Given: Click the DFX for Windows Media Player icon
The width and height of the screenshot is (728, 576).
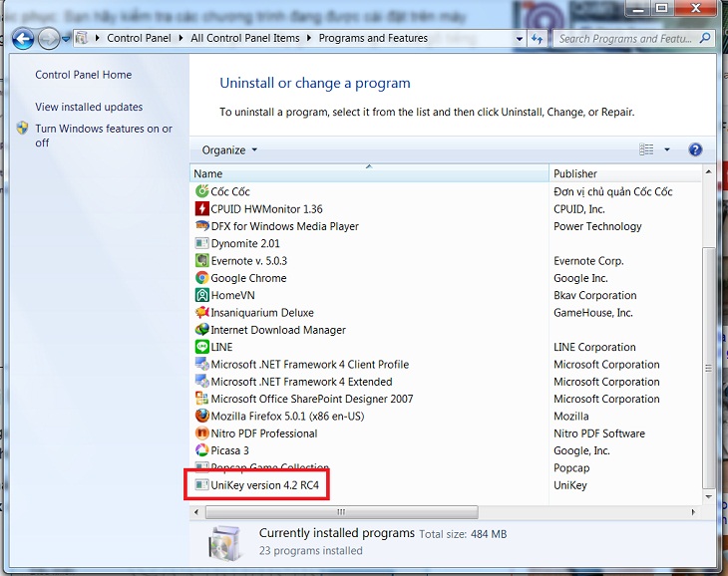Looking at the screenshot, I should coord(201,226).
